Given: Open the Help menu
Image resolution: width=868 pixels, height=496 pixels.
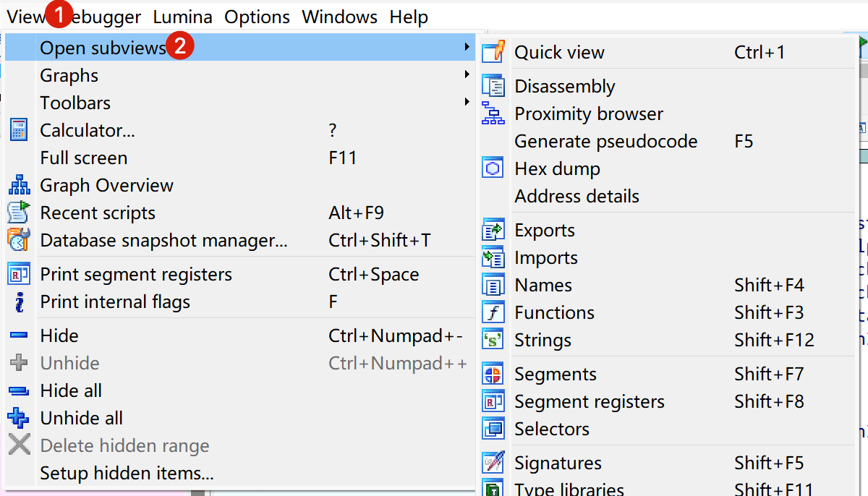Looking at the screenshot, I should tap(409, 17).
